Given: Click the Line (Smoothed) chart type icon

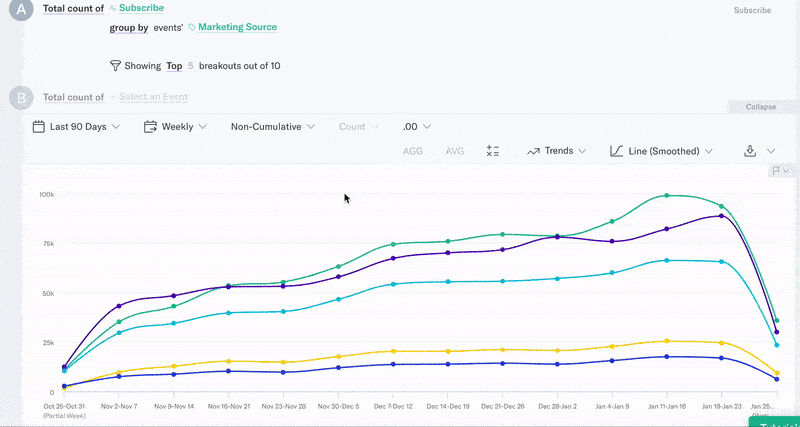Looking at the screenshot, I should click(x=617, y=151).
